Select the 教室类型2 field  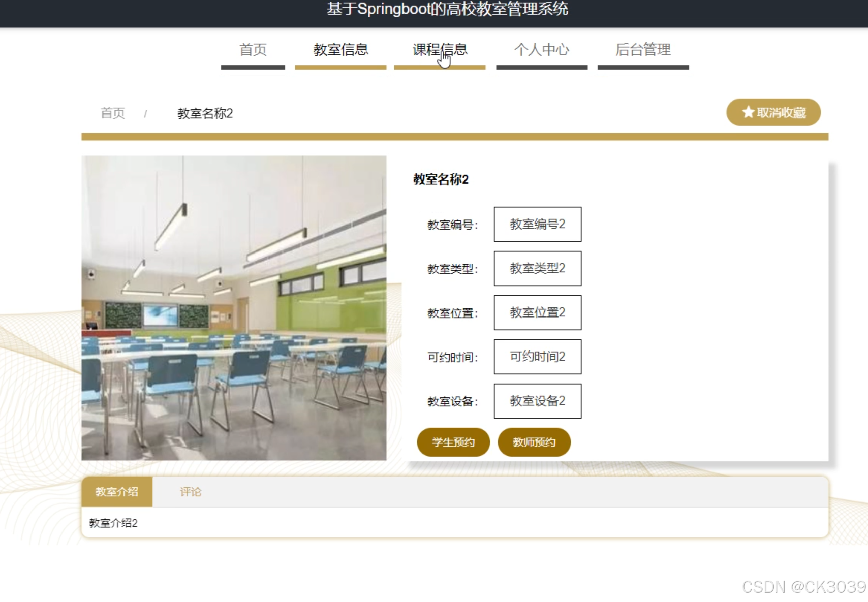click(537, 268)
